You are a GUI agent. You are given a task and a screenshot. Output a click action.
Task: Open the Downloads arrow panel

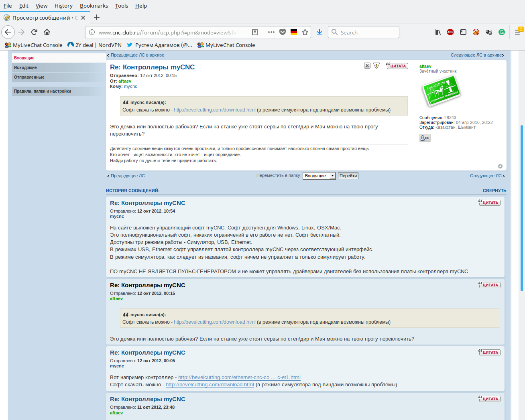pyautogui.click(x=319, y=32)
